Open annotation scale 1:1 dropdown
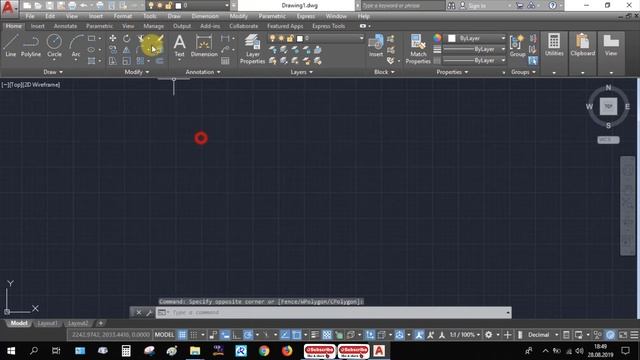640x360 pixels. click(465, 335)
